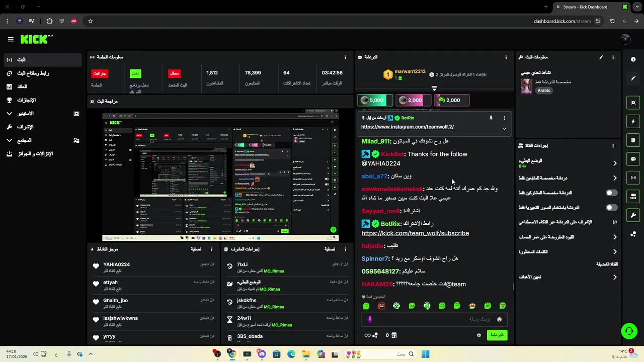Open the three-dots cluster icon at the bottom of the right rail
Image resolution: width=644 pixels, height=362 pixels.
click(633, 234)
